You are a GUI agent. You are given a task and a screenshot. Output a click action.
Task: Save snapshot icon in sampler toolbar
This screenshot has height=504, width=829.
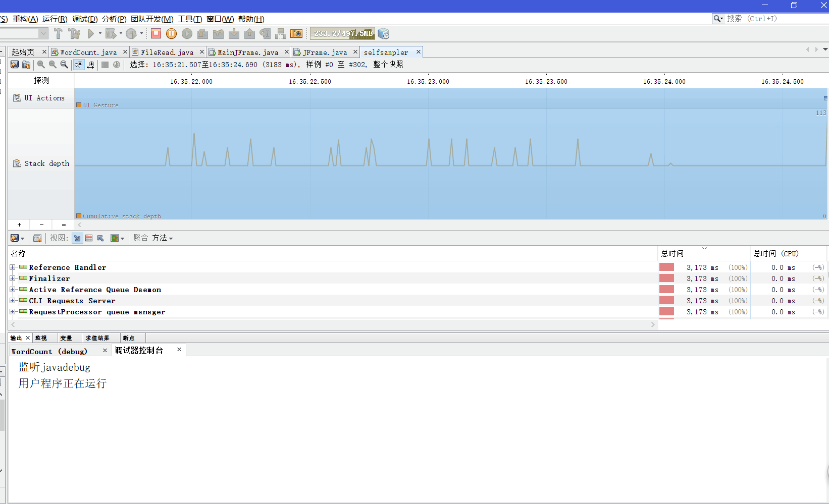15,65
